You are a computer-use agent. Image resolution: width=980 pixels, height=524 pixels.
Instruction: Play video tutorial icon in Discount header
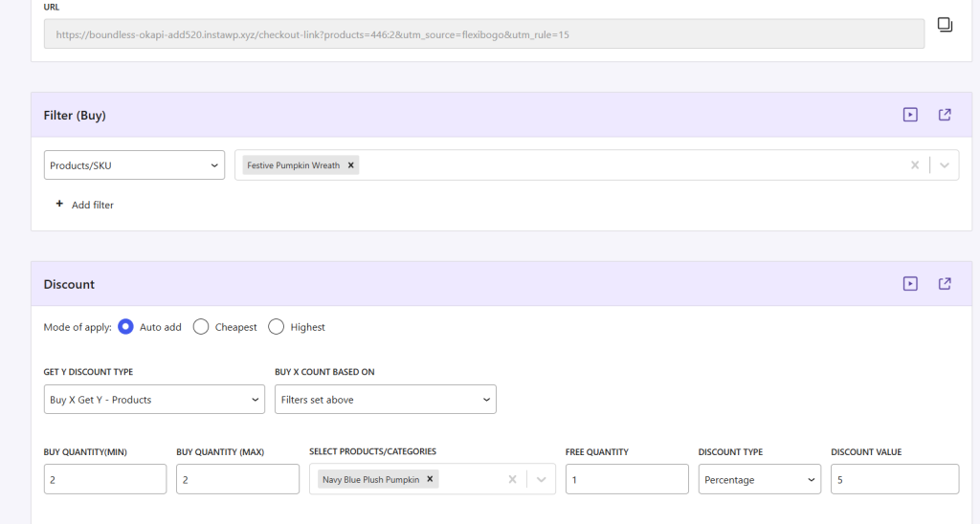click(910, 284)
